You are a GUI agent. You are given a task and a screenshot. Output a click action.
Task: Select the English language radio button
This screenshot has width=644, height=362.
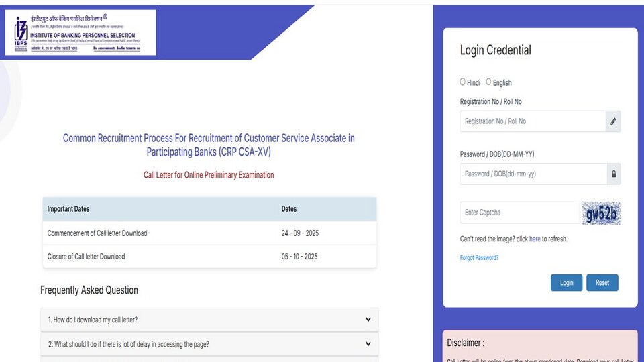click(488, 82)
